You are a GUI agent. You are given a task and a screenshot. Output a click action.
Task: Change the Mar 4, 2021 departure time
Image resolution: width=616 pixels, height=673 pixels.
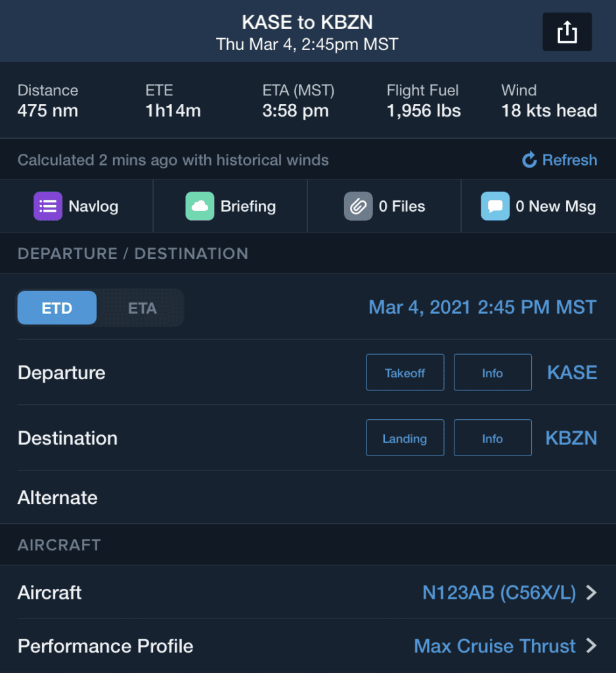tap(482, 308)
